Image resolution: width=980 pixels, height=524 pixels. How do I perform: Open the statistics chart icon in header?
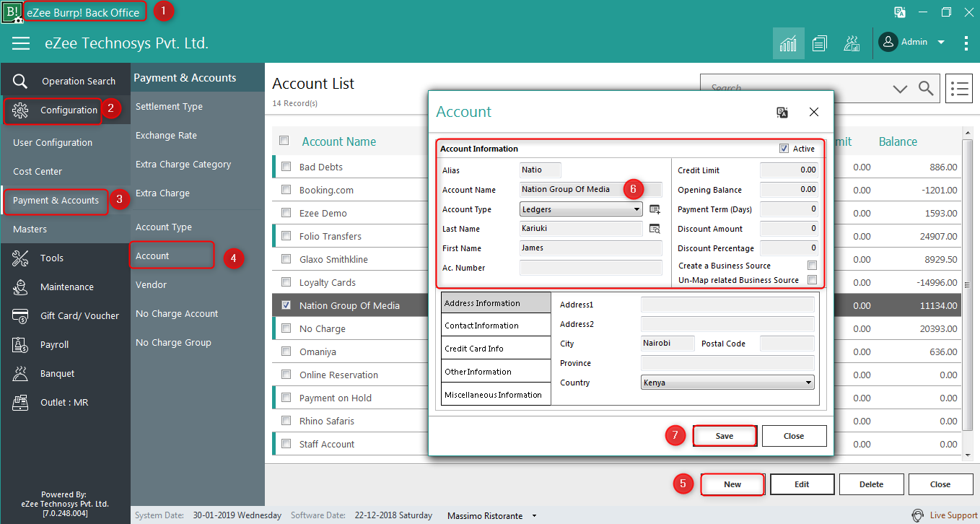788,43
